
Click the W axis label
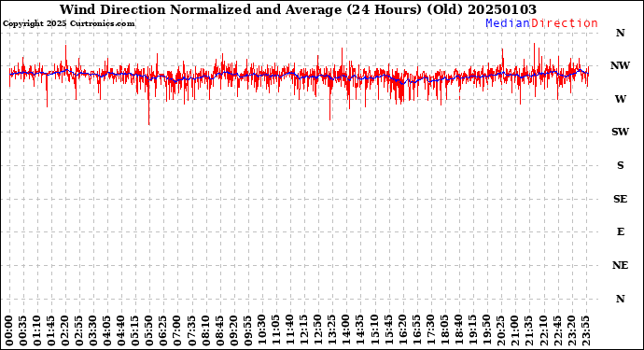pos(620,99)
